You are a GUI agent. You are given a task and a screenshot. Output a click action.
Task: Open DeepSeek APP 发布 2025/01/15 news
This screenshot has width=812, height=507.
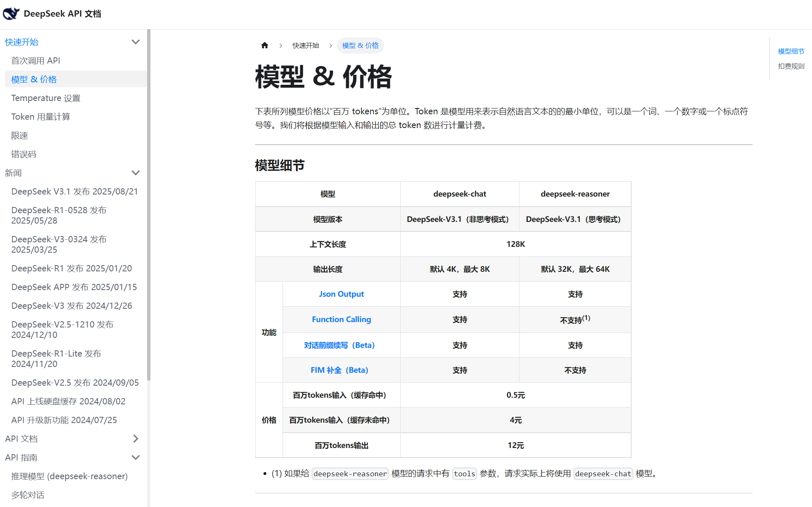click(74, 287)
